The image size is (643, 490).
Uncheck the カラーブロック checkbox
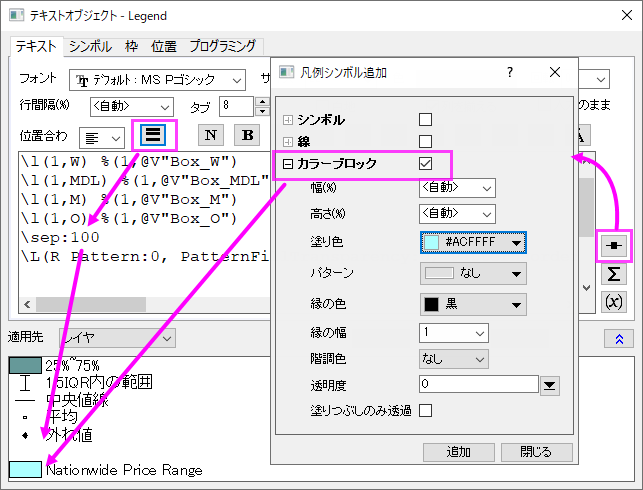425,164
